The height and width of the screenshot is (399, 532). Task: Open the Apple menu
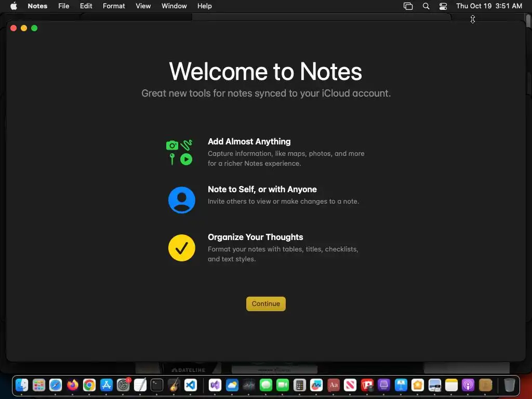click(14, 6)
